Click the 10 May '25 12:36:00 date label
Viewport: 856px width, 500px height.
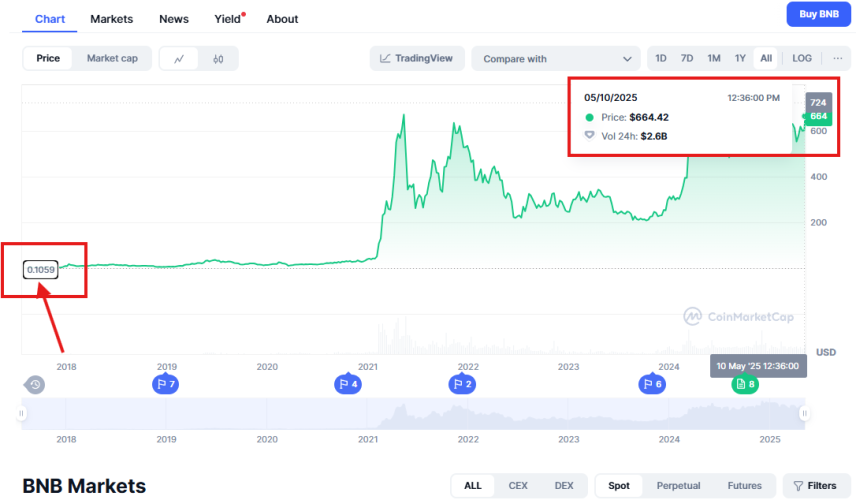tap(758, 366)
